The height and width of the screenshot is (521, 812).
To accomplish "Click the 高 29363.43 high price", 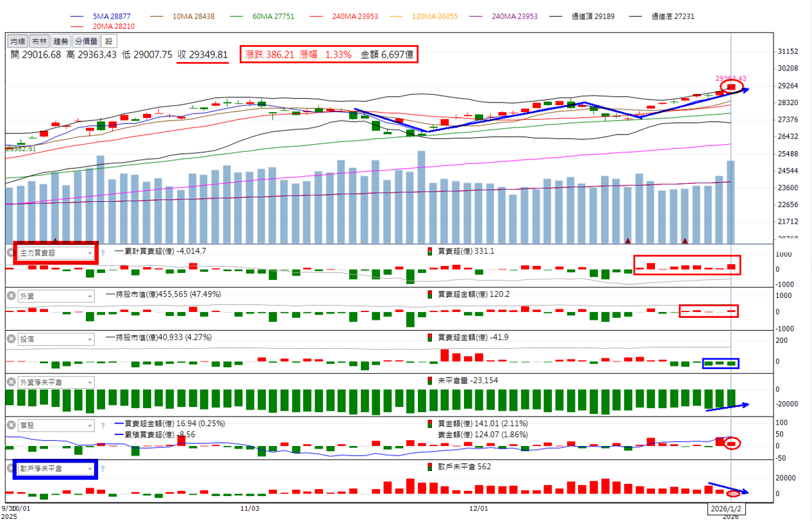I will tap(92, 54).
